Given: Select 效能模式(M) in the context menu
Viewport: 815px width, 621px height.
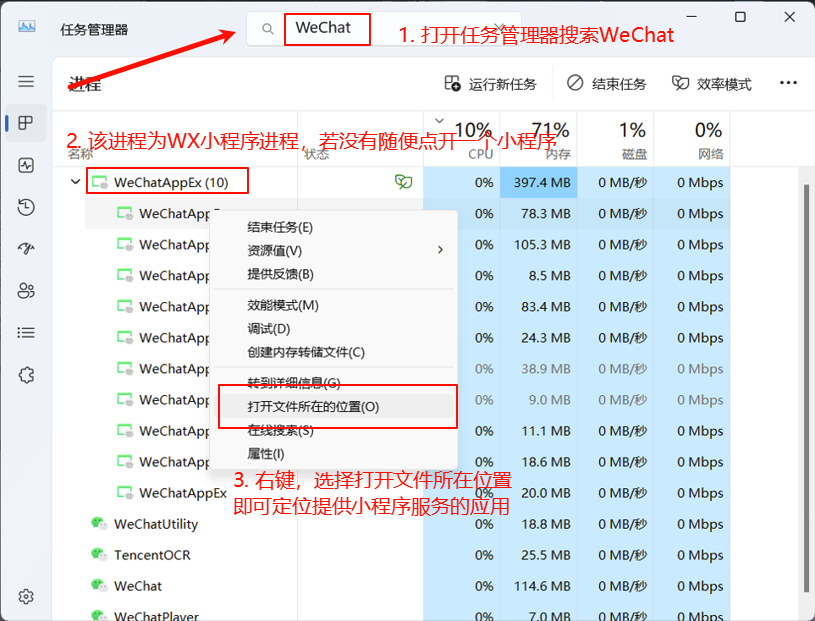Looking at the screenshot, I should (333, 305).
